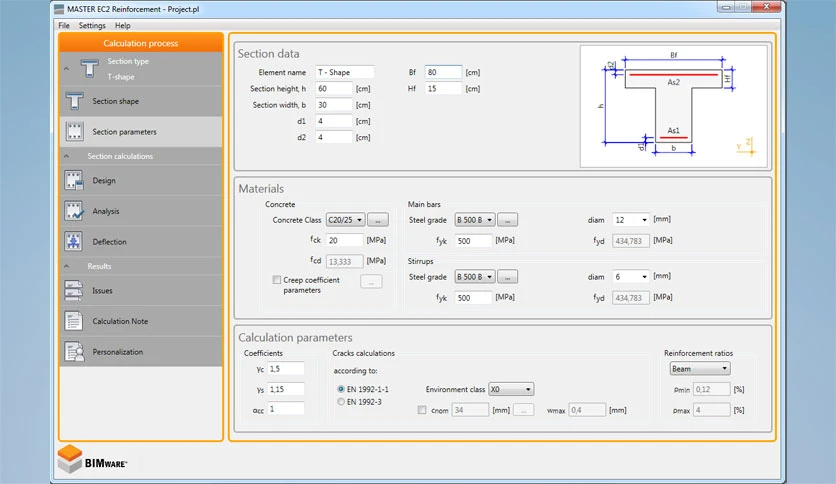836x484 pixels.
Task: Open Reinforcement ratios Beam dropdown
Action: coord(700,368)
